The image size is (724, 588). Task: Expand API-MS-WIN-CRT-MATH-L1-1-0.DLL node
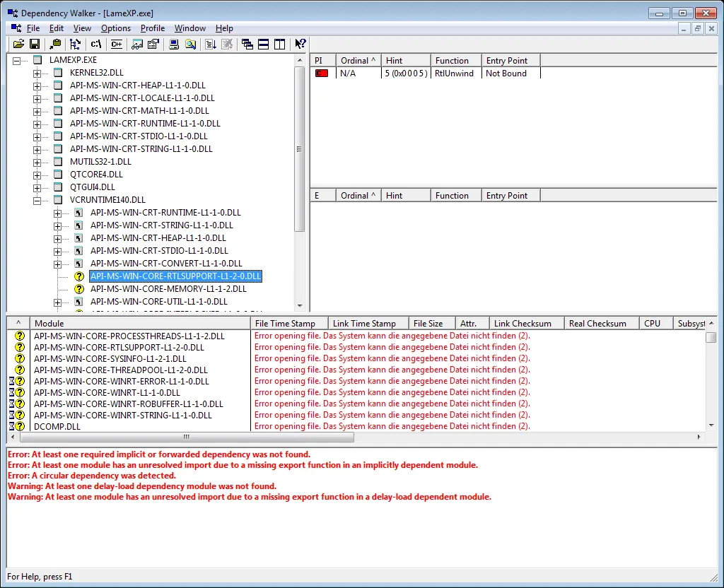click(37, 112)
